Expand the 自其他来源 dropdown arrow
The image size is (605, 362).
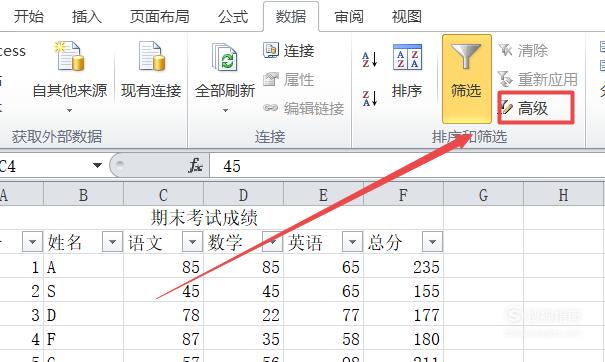point(70,110)
